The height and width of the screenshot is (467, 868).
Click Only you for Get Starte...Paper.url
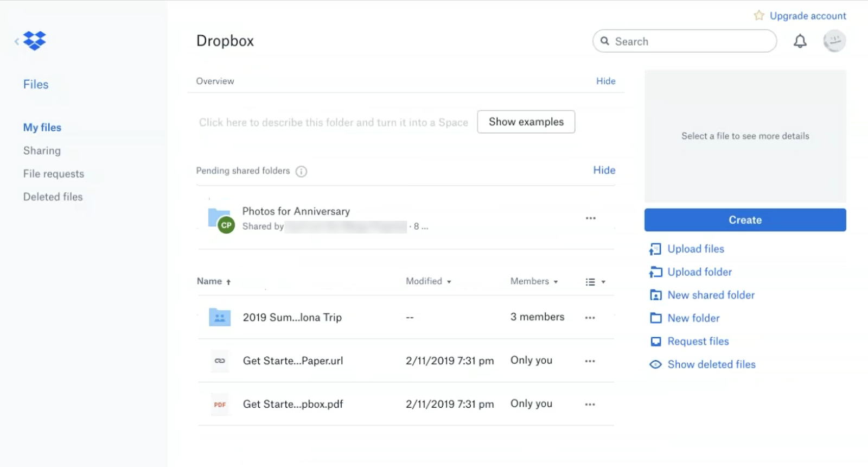click(x=531, y=361)
